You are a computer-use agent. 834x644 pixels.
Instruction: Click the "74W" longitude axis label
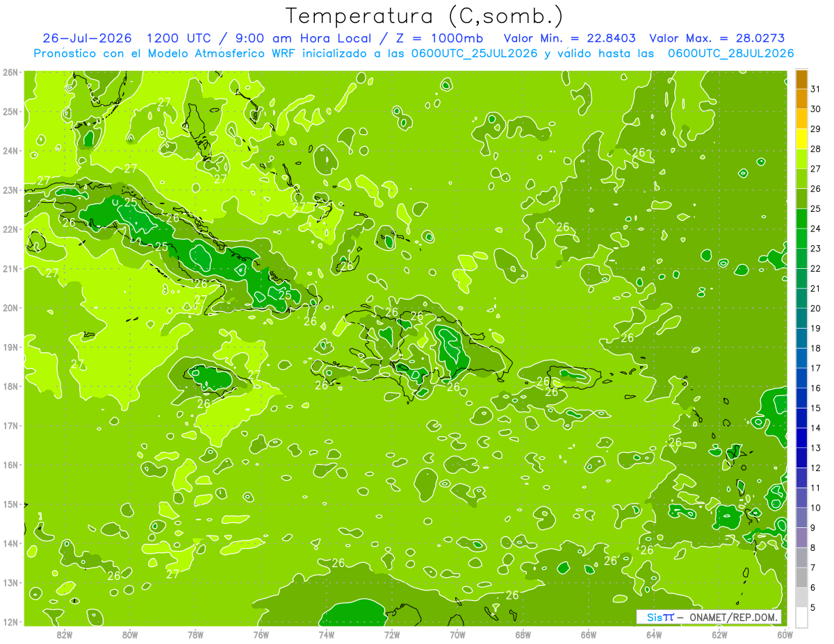click(x=327, y=635)
